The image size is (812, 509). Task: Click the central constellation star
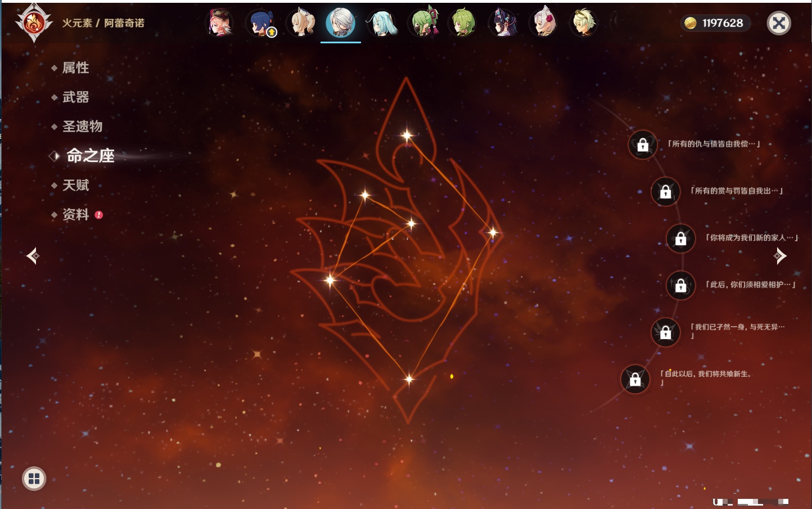point(411,224)
